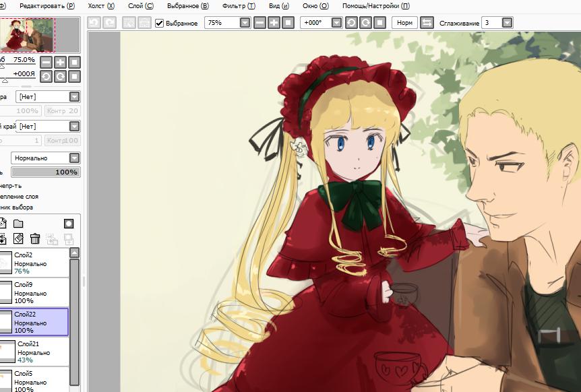581x392 pixels.
Task: Click navigator reset zoom square button
Action: [74, 63]
